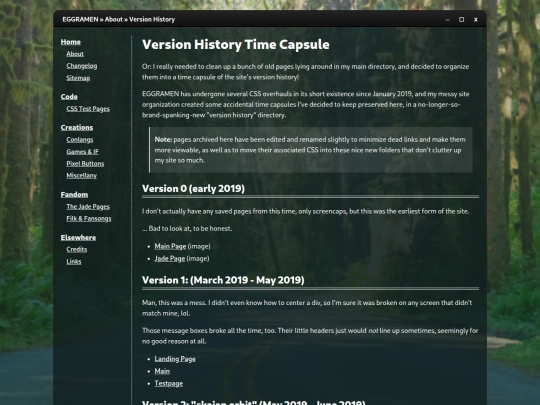Viewport: 540px width, 405px height.
Task: Minimize the EGGRAMEN window
Action: tap(447, 20)
